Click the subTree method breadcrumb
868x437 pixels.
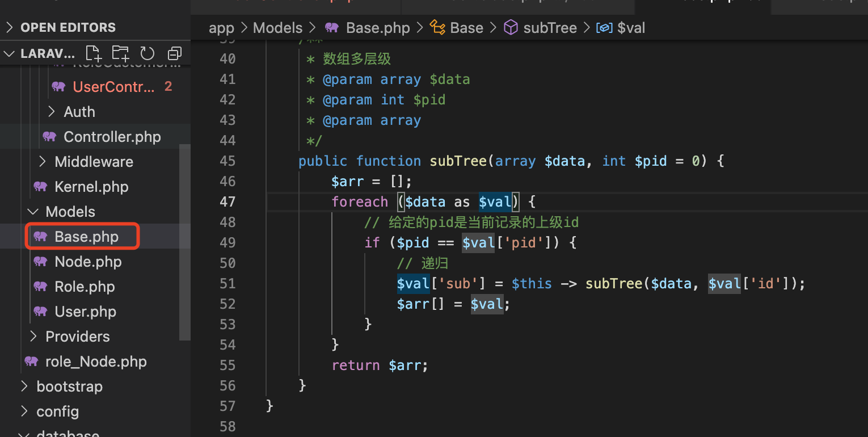pos(550,28)
